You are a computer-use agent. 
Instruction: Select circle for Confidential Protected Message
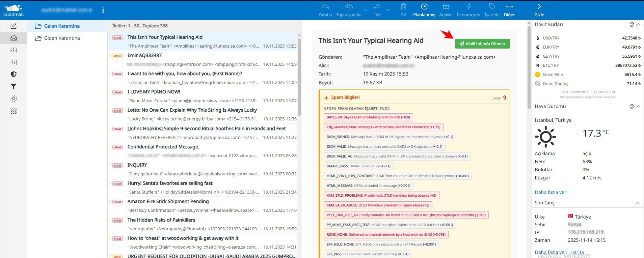(x=110, y=147)
